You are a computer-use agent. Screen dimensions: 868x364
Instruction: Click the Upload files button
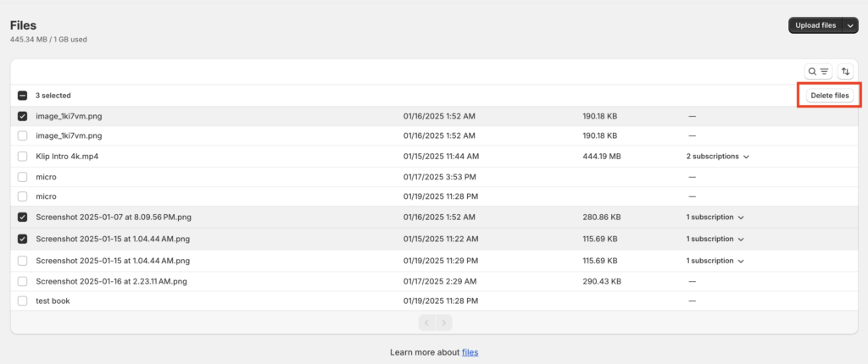[x=815, y=25]
